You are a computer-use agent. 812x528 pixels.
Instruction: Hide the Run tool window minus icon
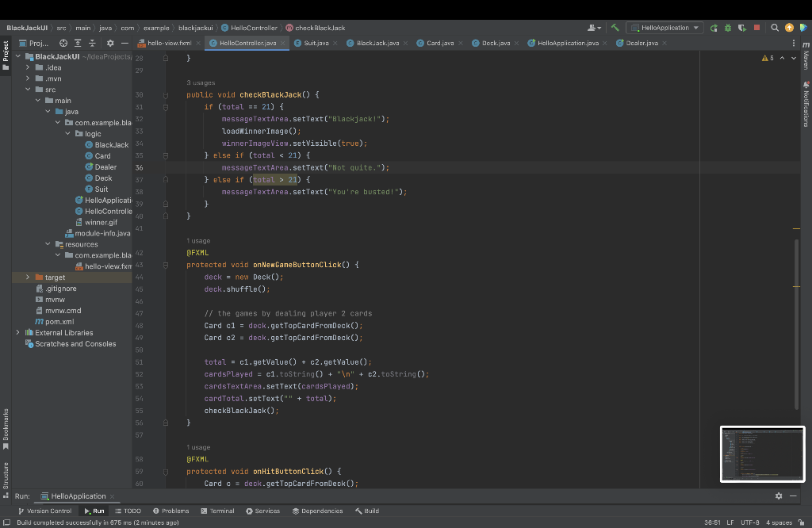(793, 496)
